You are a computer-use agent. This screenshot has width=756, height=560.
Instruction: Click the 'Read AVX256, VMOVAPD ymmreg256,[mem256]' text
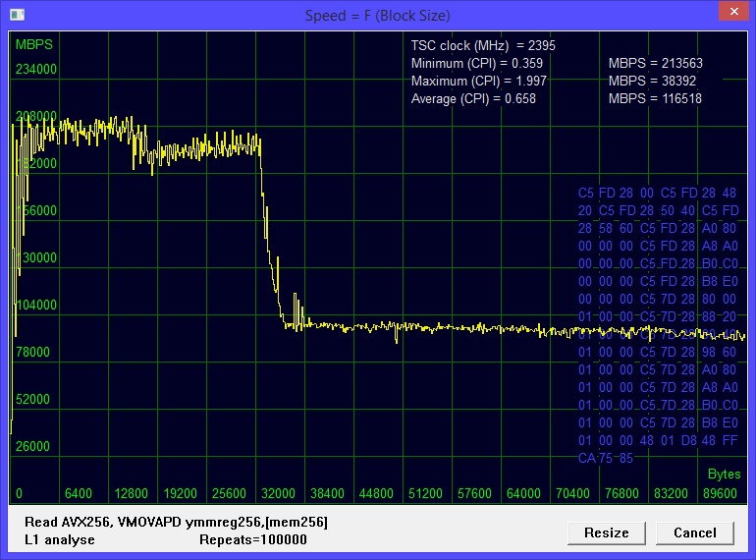[x=176, y=523]
